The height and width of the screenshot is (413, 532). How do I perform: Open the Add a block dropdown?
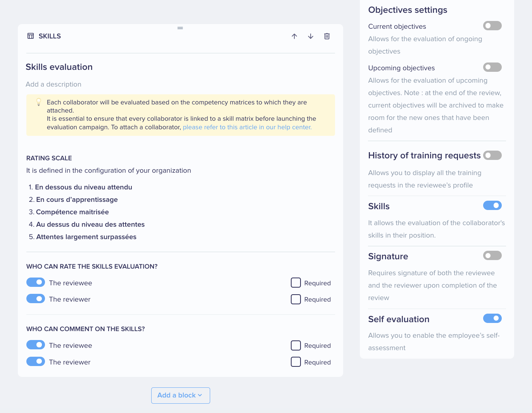(181, 395)
